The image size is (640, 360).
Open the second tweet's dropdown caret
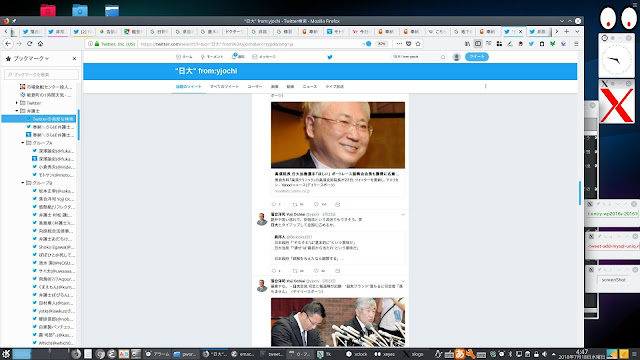[403, 214]
